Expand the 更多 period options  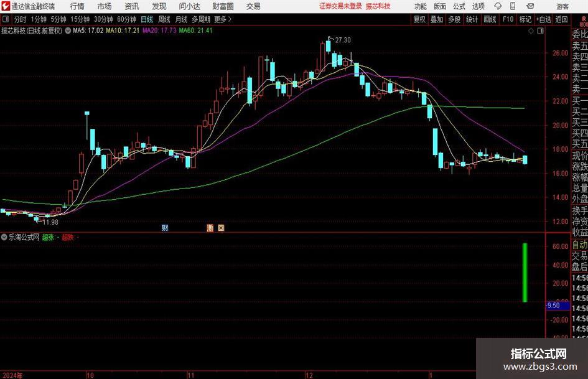[x=223, y=19]
